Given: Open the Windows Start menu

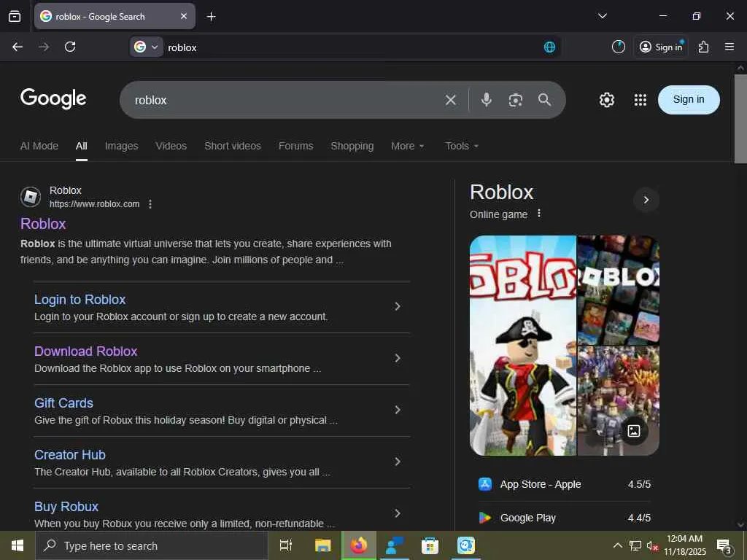Looking at the screenshot, I should [x=18, y=545].
